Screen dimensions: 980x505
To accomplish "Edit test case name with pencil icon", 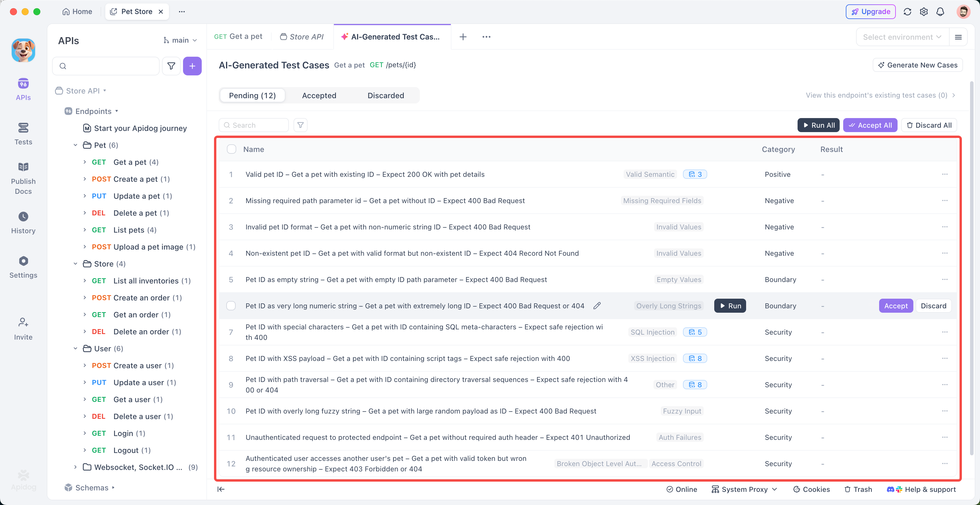I will pyautogui.click(x=597, y=306).
